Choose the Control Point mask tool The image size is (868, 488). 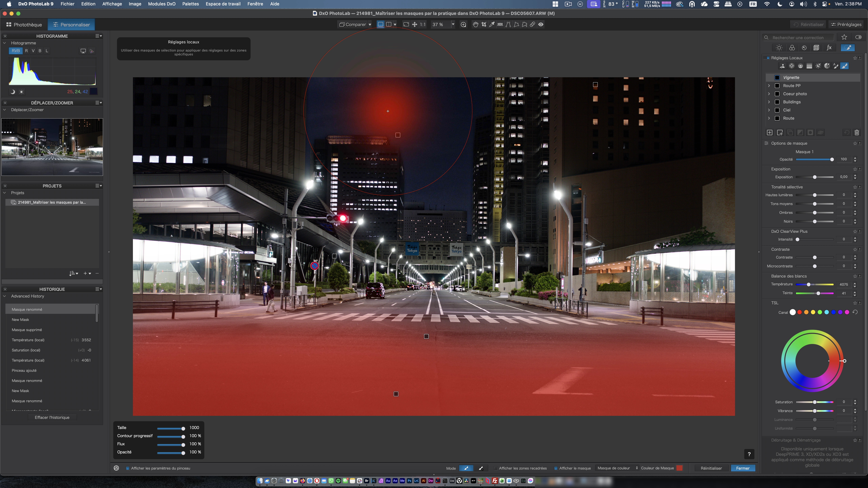pyautogui.click(x=792, y=66)
